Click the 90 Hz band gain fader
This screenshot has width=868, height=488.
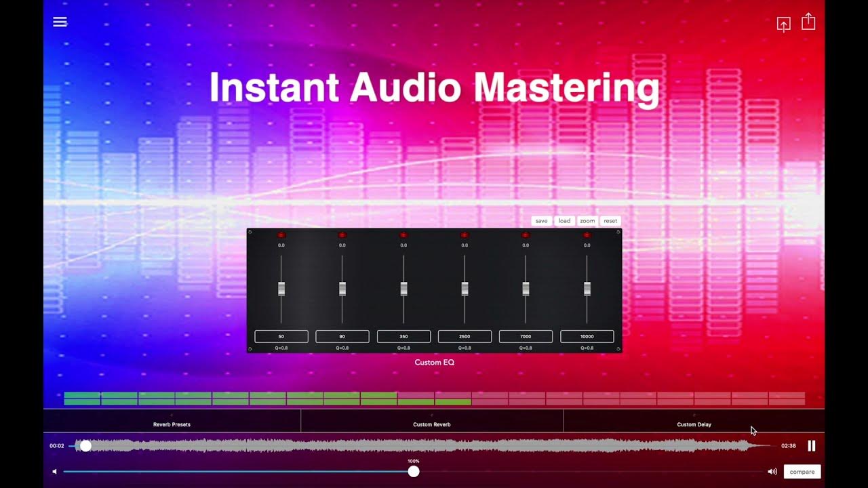342,289
